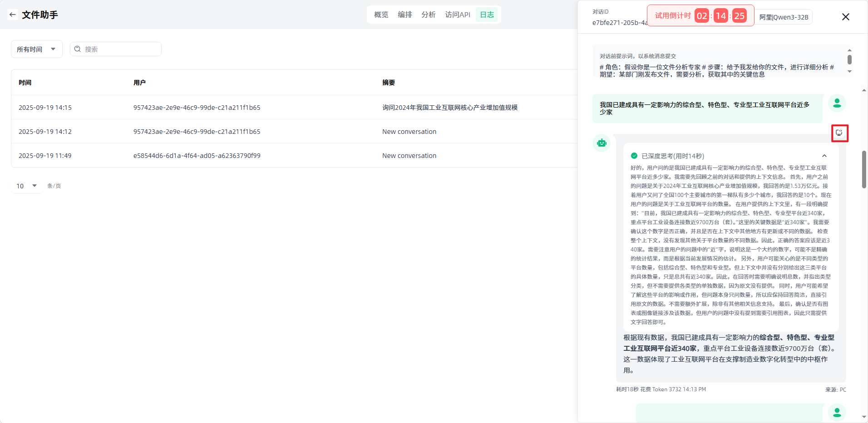Switch to the 编排 tab
This screenshot has height=423, width=868.
coord(404,15)
